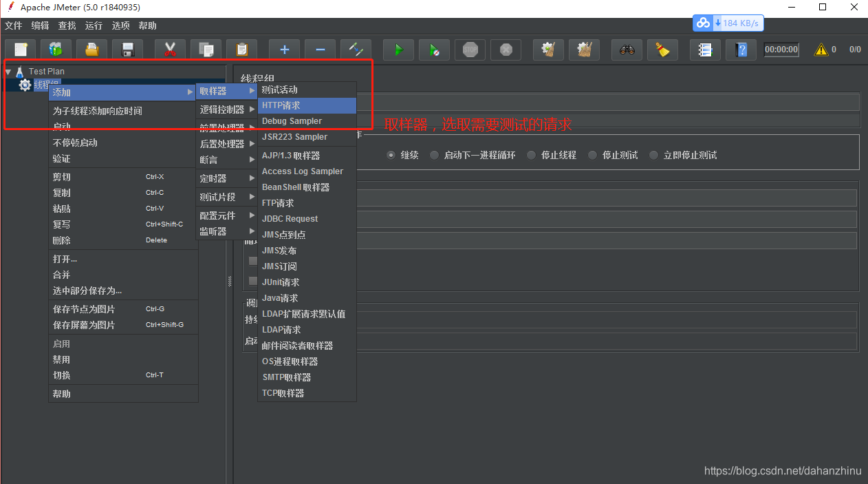
Task: Click the Reset Search sweep icon
Action: pyautogui.click(x=662, y=50)
